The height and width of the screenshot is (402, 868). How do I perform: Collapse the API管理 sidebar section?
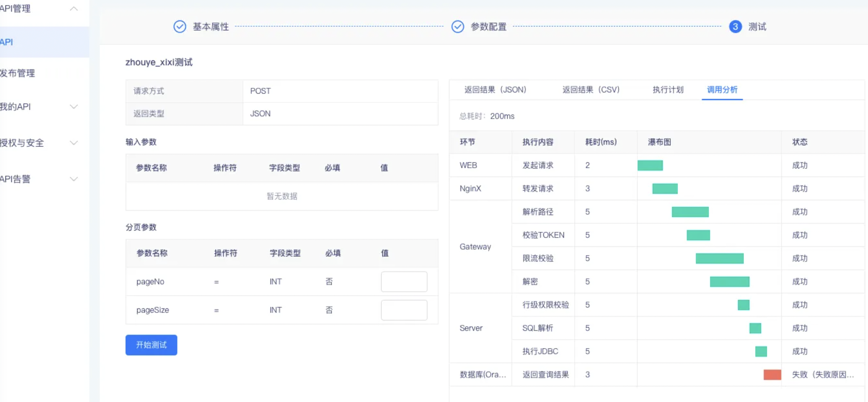[x=74, y=9]
